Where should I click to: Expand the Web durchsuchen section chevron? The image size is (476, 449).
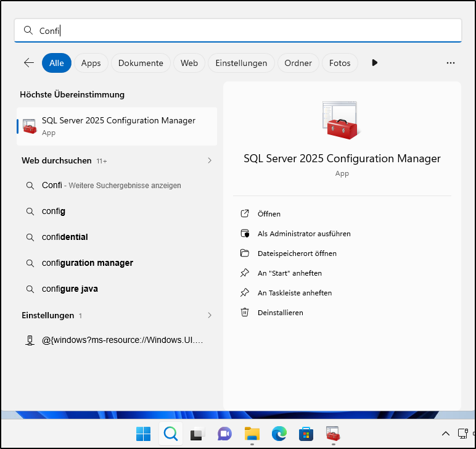pyautogui.click(x=210, y=160)
